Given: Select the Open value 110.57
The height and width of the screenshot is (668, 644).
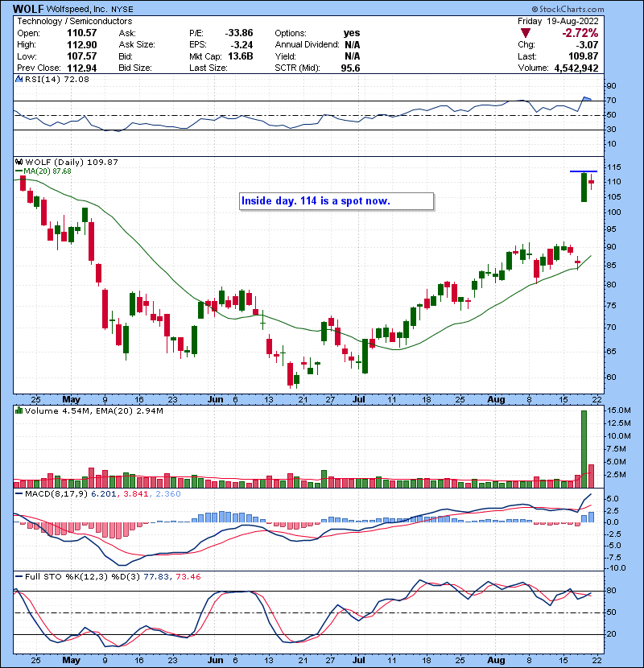Looking at the screenshot, I should click(82, 33).
